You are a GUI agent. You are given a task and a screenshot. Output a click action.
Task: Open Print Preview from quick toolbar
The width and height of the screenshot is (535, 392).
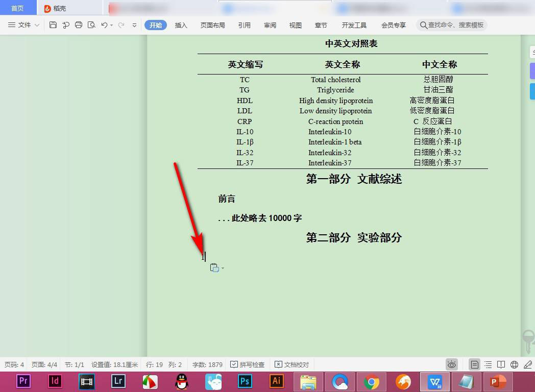pyautogui.click(x=91, y=25)
